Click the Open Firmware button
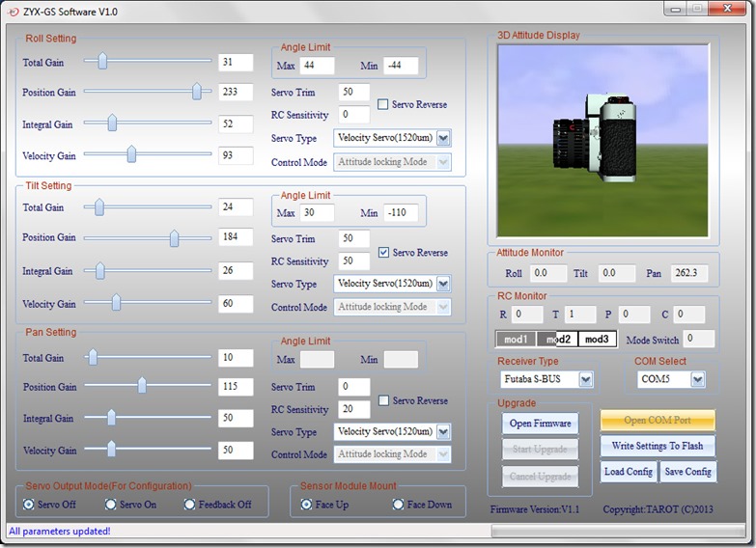Image resolution: width=756 pixels, height=548 pixels. [x=541, y=424]
